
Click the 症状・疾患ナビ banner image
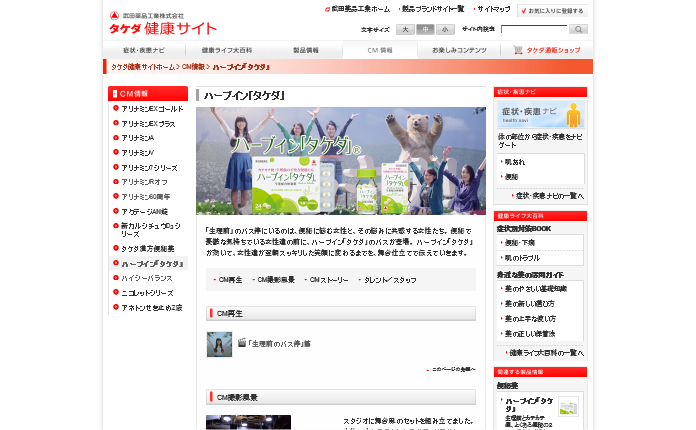[x=540, y=114]
